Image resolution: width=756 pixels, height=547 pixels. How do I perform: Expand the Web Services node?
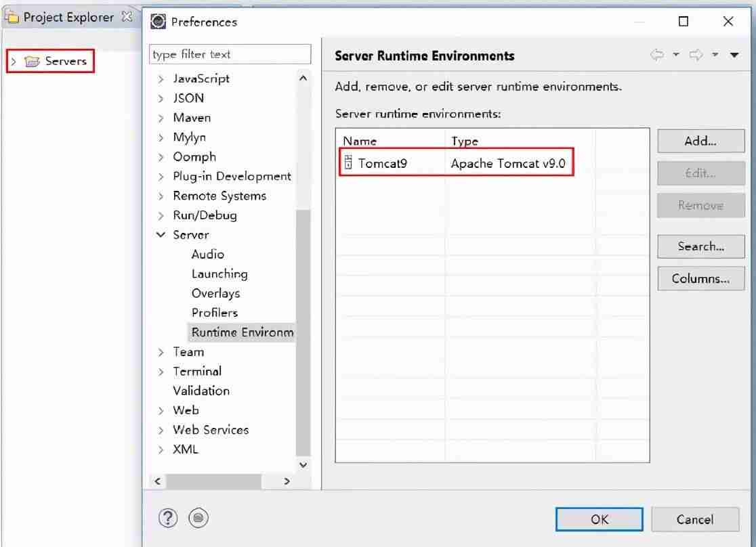pos(161,431)
